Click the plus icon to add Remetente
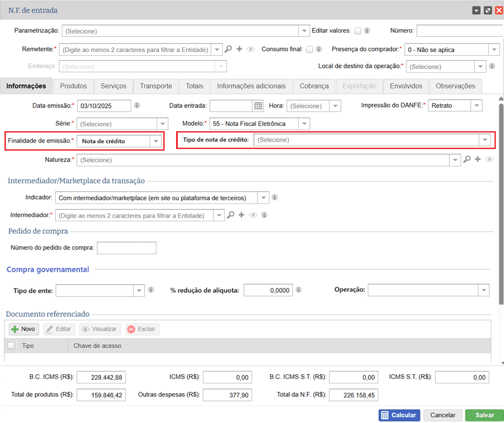The width and height of the screenshot is (504, 423). [239, 49]
